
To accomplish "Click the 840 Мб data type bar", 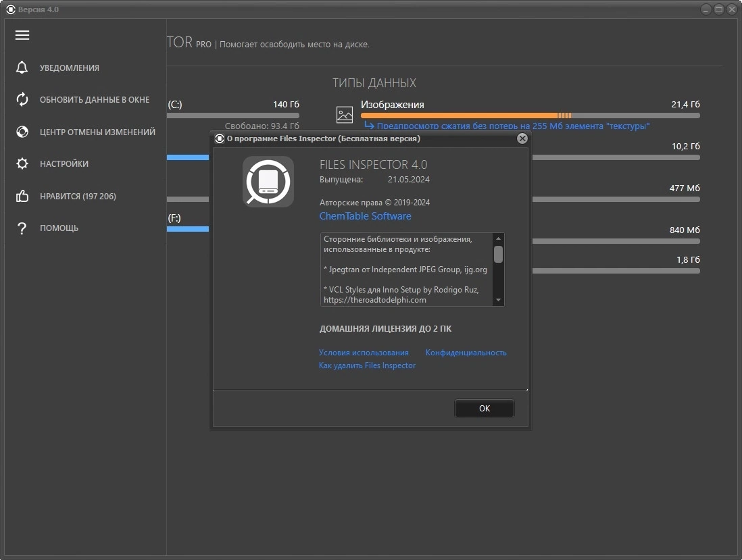I will click(616, 241).
